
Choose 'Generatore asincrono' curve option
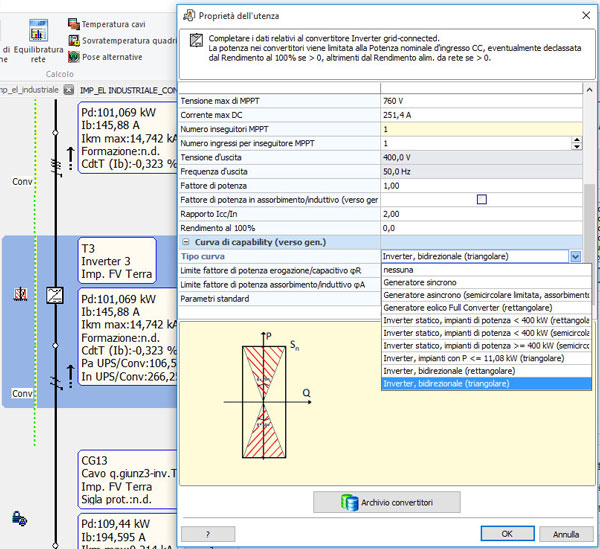pyautogui.click(x=486, y=295)
